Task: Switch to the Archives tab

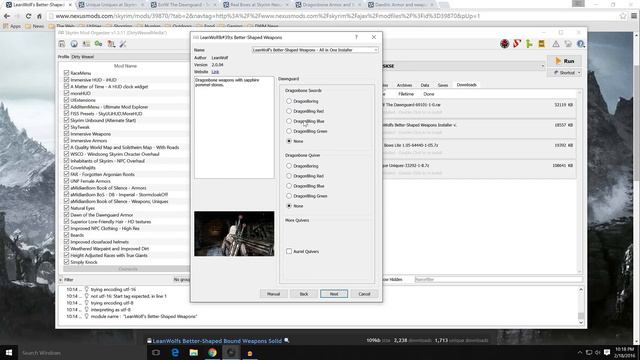Action: click(x=404, y=85)
